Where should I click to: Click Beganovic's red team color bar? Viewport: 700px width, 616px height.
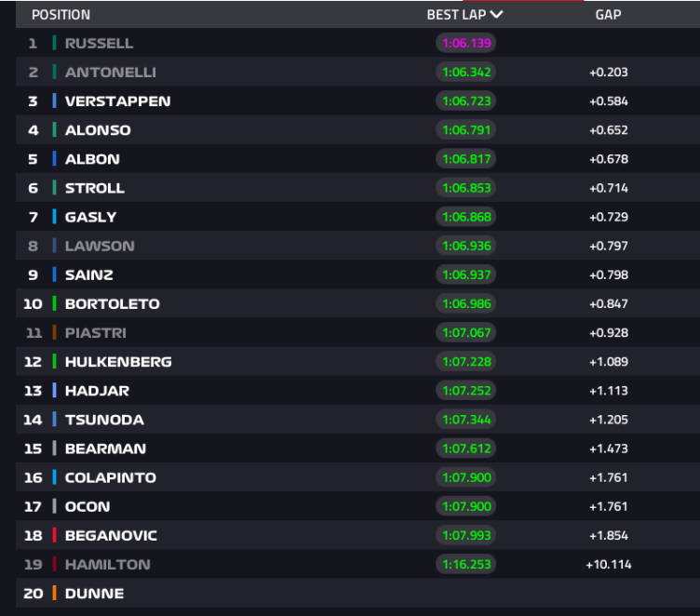pyautogui.click(x=55, y=535)
